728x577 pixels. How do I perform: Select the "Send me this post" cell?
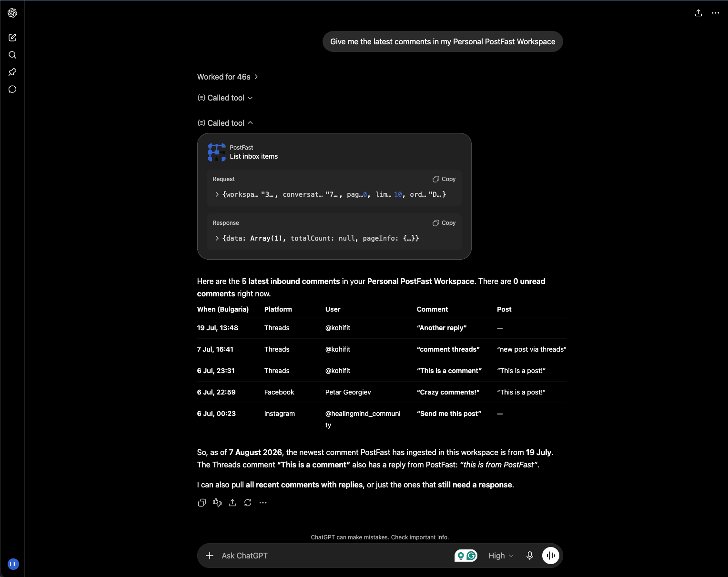click(x=449, y=414)
